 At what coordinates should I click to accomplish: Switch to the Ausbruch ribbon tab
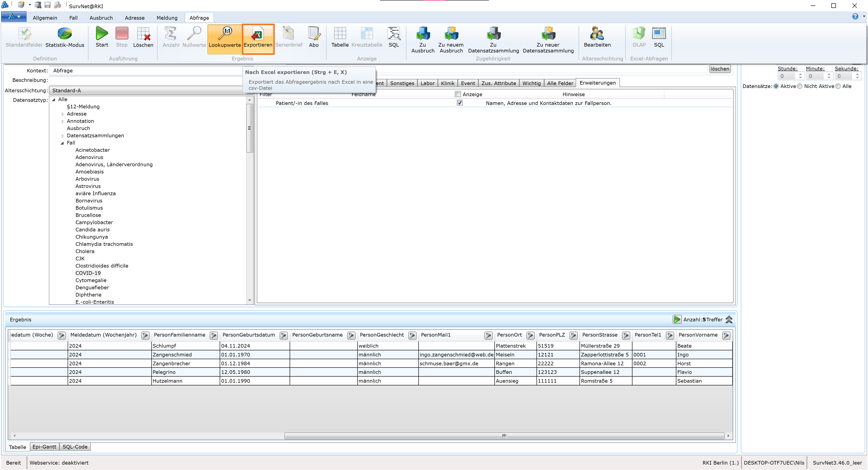pos(101,17)
